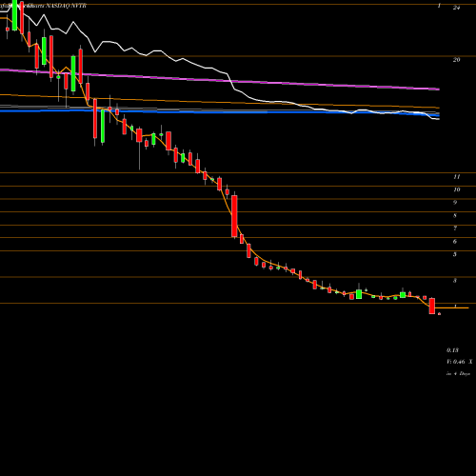Screen dimensions: 476x476
Task: Select the 3 price axis label
Action: click(x=455, y=281)
